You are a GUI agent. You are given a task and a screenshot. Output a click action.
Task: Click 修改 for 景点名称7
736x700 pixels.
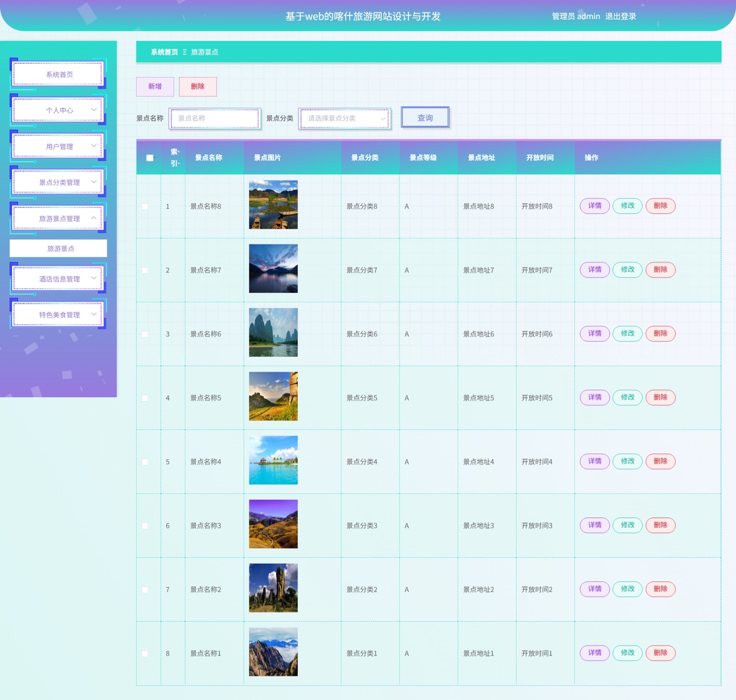(x=627, y=270)
